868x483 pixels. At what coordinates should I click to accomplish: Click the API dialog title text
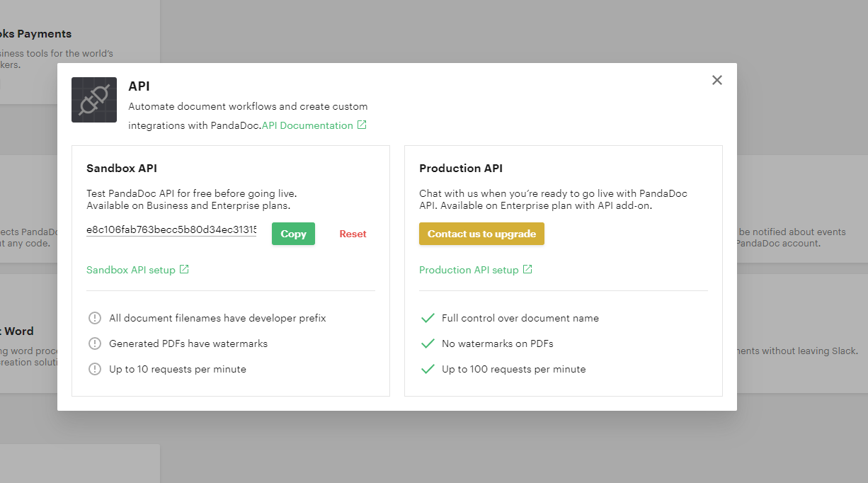(139, 86)
